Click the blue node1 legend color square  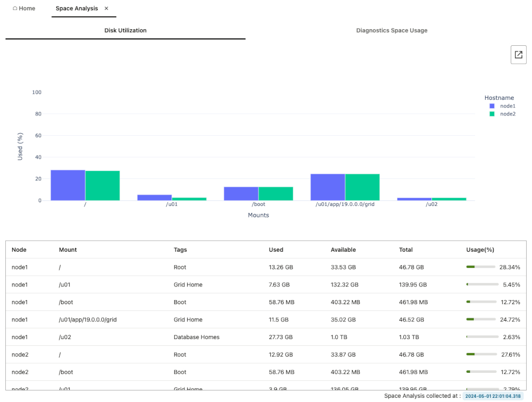pyautogui.click(x=493, y=106)
